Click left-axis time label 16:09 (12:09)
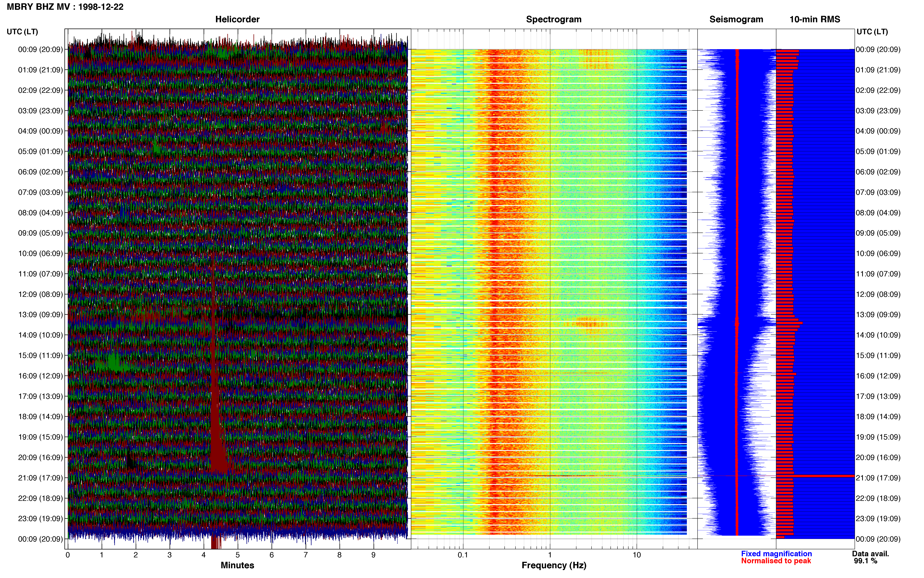This screenshot has width=924, height=578. pyautogui.click(x=41, y=376)
